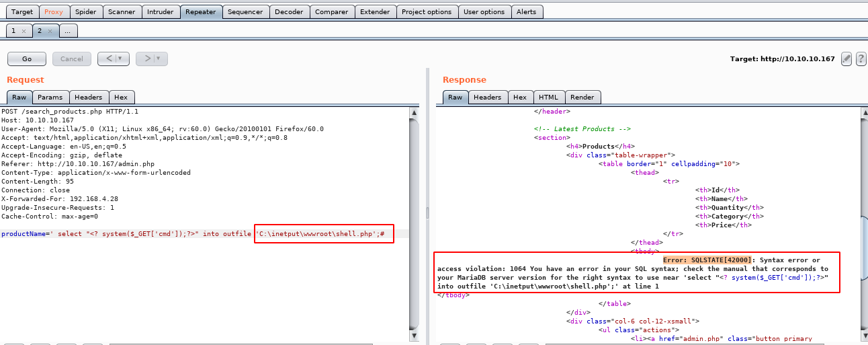Select the Request Raw view tab
Viewport: 868px width, 345px height.
click(x=19, y=98)
